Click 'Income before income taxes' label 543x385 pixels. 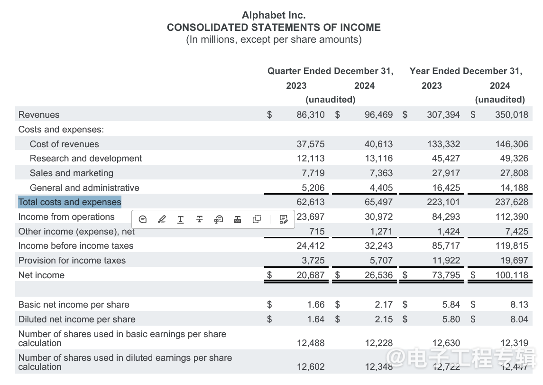(x=76, y=246)
